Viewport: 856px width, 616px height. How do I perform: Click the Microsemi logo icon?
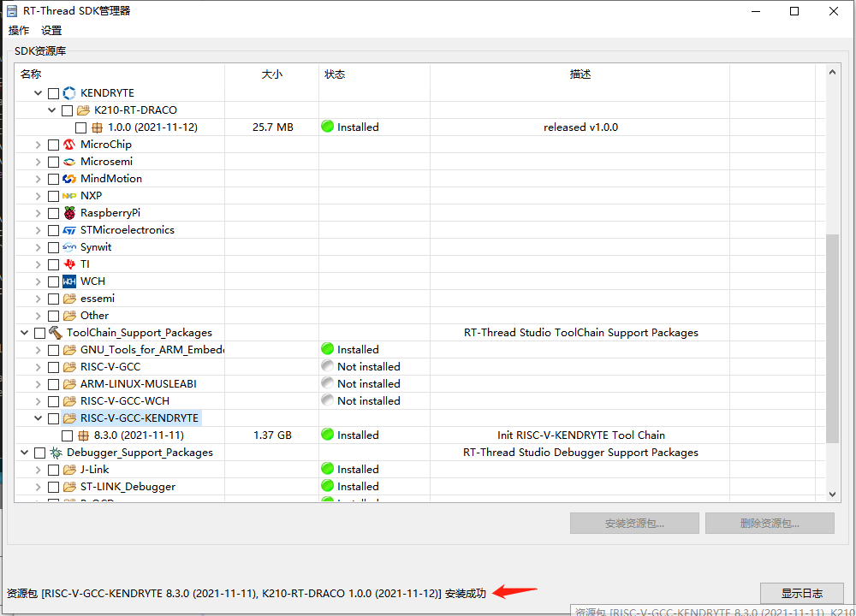click(x=69, y=162)
